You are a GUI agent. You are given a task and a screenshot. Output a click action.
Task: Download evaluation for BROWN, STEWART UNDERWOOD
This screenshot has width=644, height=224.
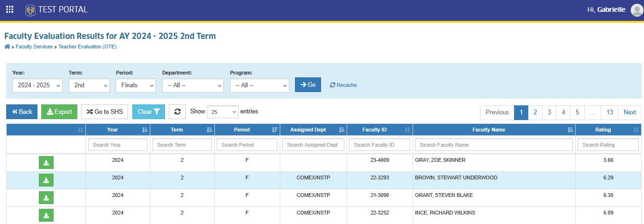[46, 180]
